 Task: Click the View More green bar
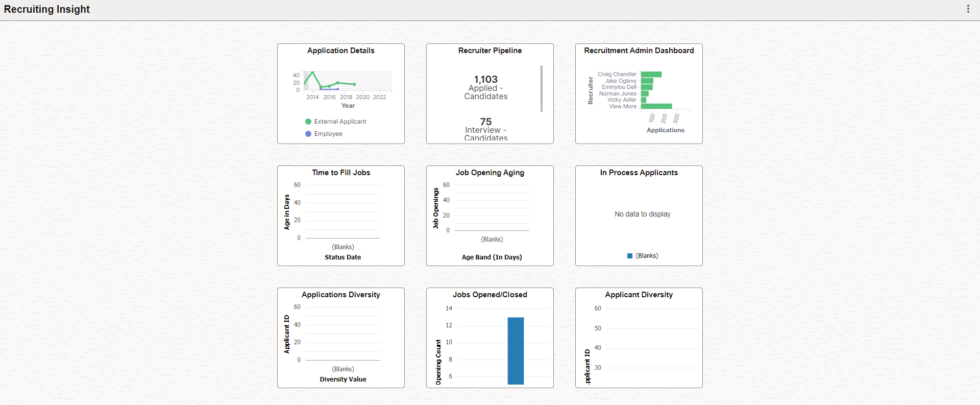[x=656, y=106]
